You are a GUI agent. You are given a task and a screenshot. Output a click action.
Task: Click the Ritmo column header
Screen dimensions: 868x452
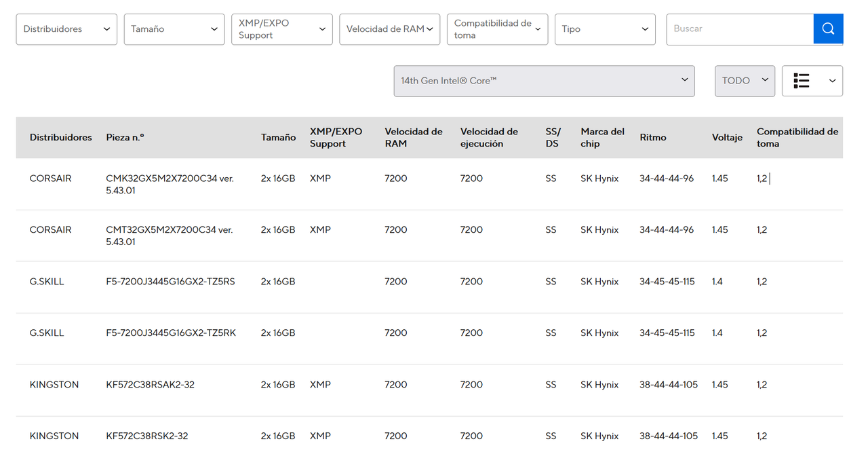[x=653, y=138]
